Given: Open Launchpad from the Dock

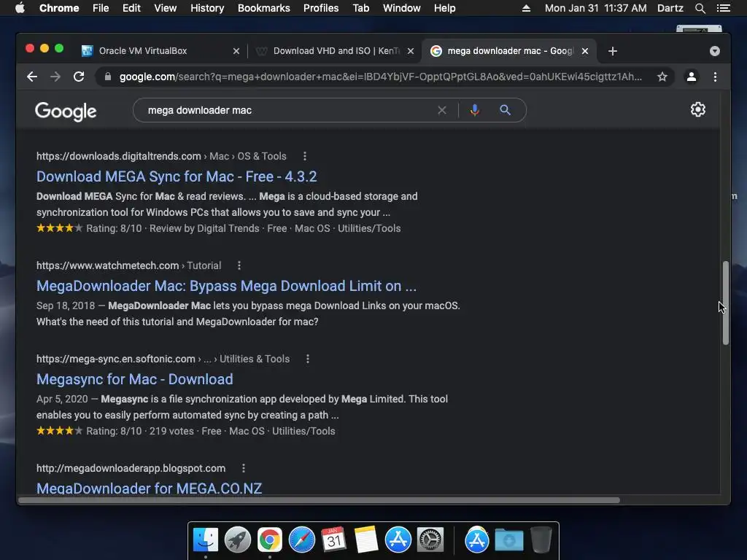Looking at the screenshot, I should [238, 540].
